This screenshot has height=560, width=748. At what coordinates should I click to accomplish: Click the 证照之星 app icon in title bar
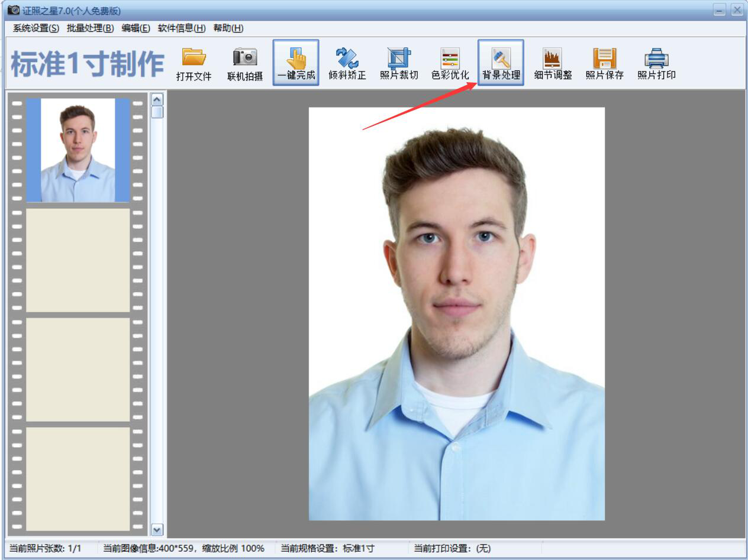(13, 10)
